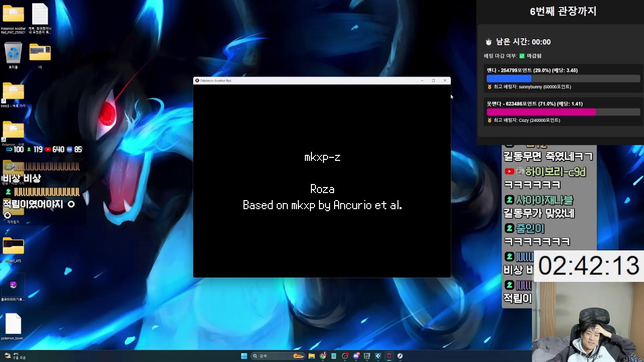Click the 6번째 관장까지 heading
Image resolution: width=644 pixels, height=362 pixels.
[563, 12]
